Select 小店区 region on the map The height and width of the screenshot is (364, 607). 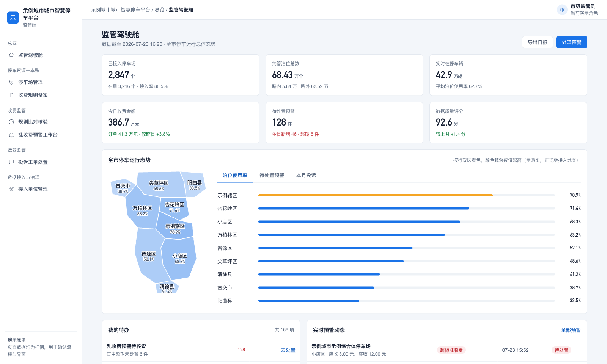[x=179, y=258]
